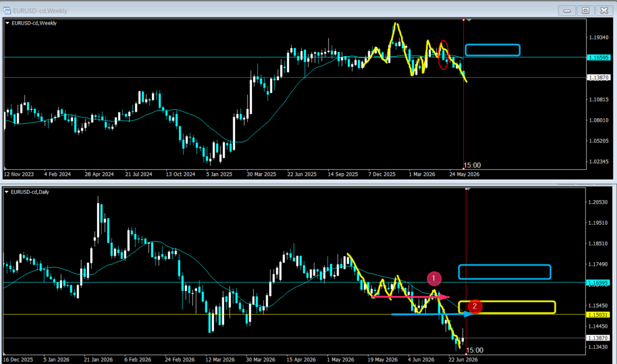Click the 1.13870 price tag on daily chart
This screenshot has width=617, height=364.
tap(598, 338)
